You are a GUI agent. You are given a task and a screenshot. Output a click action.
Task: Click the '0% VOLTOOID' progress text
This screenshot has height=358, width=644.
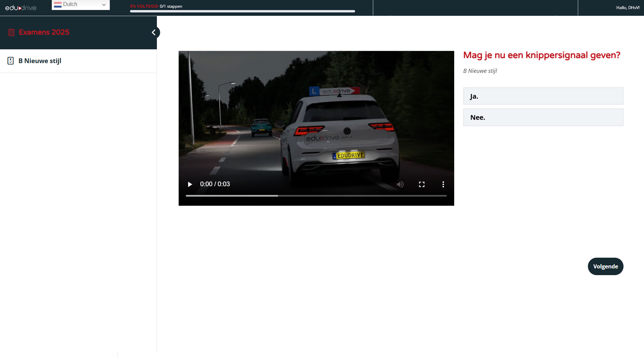point(144,6)
